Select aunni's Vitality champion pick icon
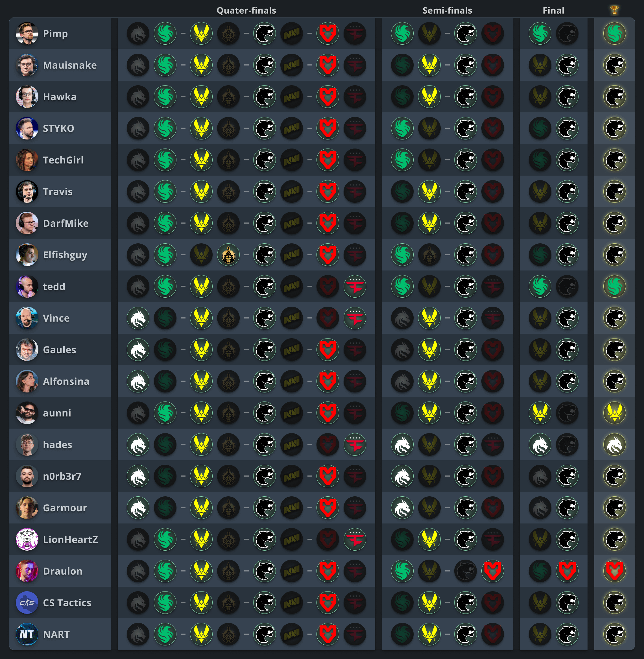Viewport: 644px width, 659px height. coord(614,413)
